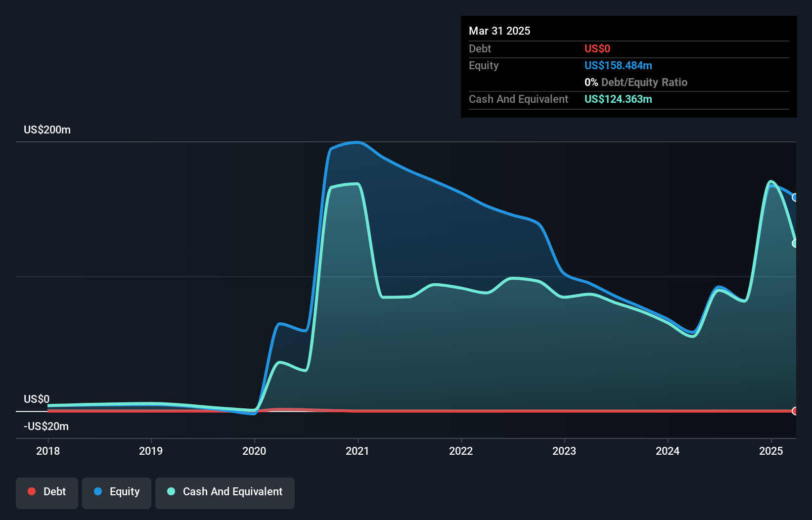Select the Cash endpoint marker on chart

click(x=795, y=243)
